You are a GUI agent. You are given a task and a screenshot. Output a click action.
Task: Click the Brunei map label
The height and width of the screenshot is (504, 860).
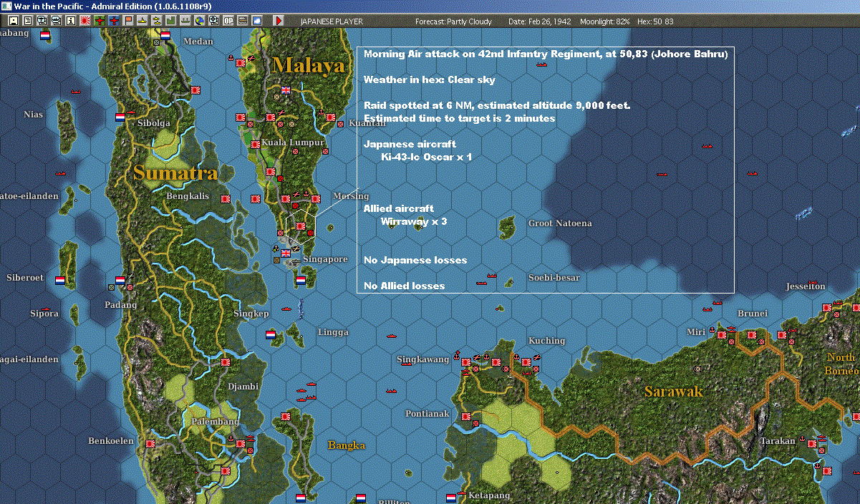pos(752,314)
